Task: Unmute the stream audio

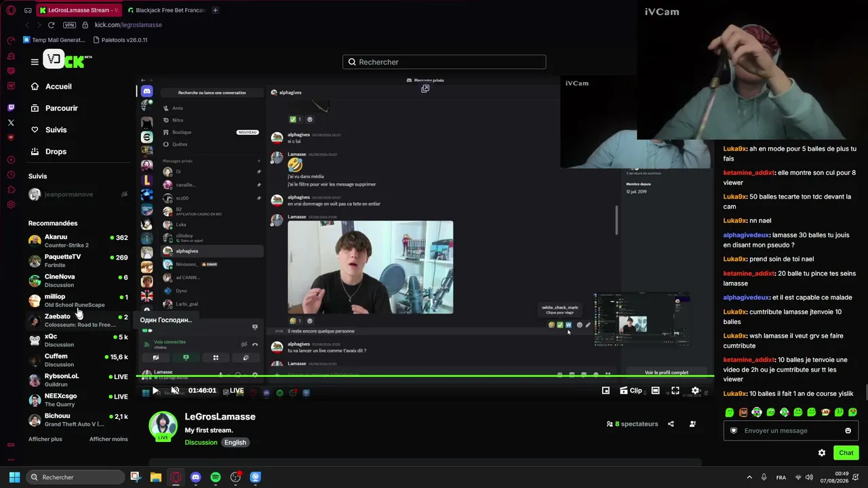Action: pos(175,390)
